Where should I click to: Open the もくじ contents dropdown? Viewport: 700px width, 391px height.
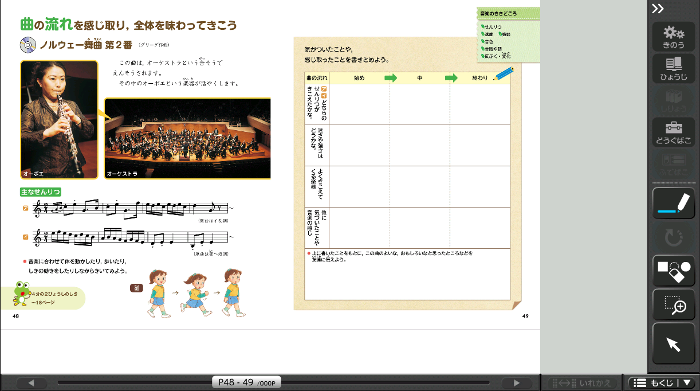pos(662,383)
